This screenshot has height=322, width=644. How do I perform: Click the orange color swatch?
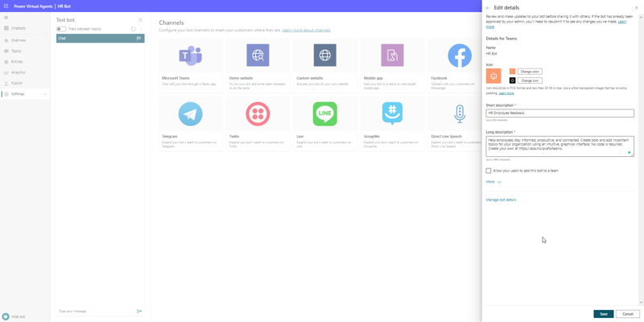pyautogui.click(x=512, y=72)
